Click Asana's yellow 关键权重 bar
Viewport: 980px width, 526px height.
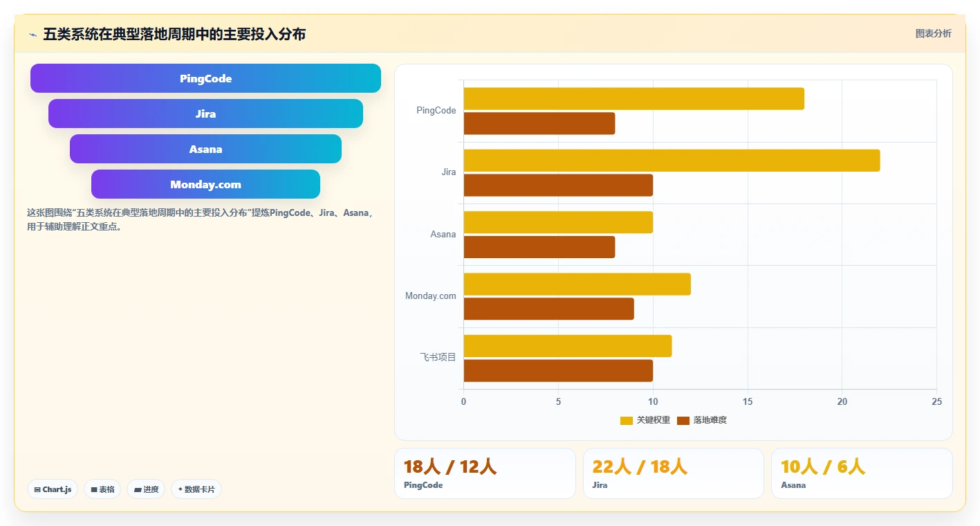(x=558, y=222)
